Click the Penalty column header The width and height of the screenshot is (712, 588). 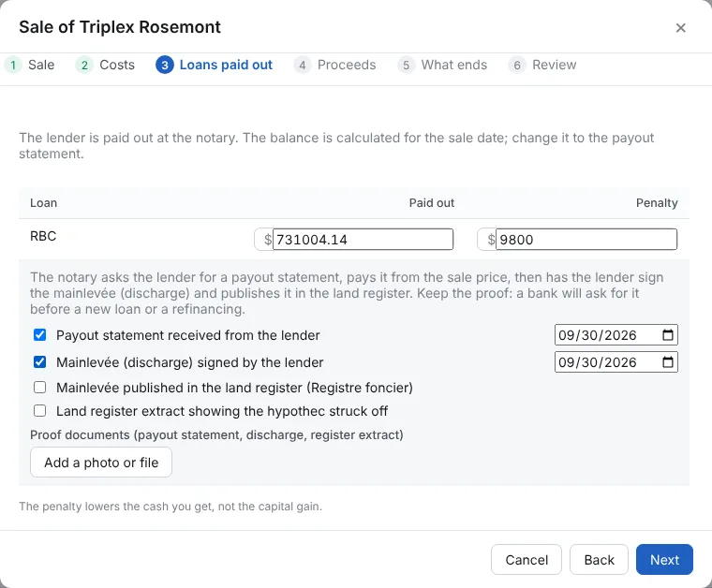[657, 203]
